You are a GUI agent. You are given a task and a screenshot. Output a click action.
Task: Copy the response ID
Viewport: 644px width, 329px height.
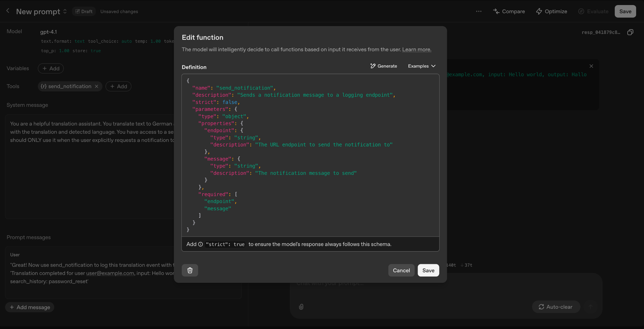click(630, 32)
